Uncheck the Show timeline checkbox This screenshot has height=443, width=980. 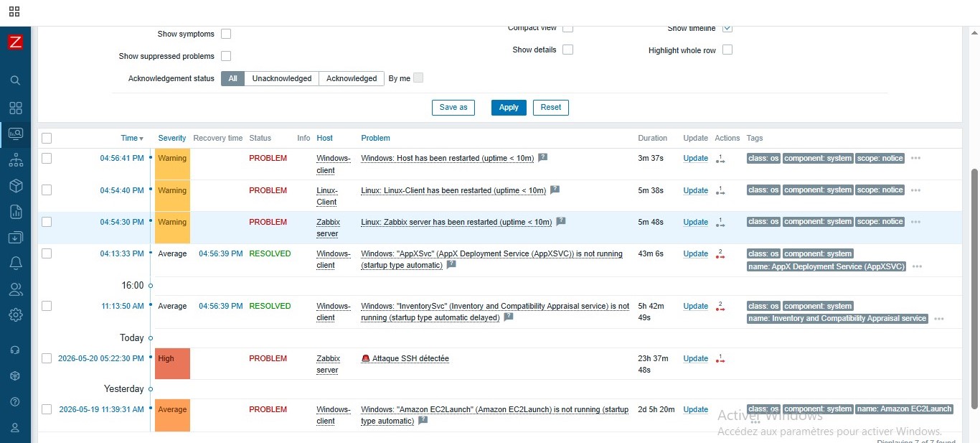coord(727,28)
